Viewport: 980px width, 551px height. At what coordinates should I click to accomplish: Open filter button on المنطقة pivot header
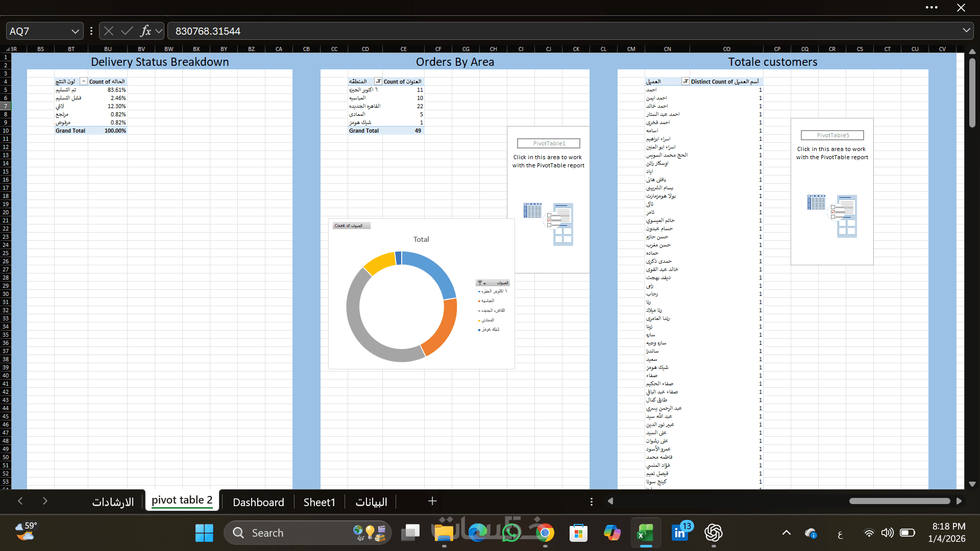pos(378,82)
